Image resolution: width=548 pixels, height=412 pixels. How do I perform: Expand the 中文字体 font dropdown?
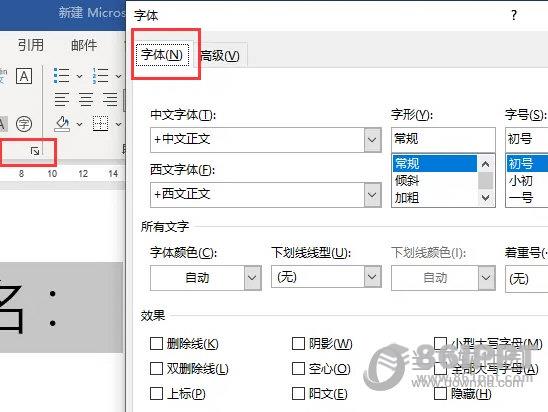(372, 140)
